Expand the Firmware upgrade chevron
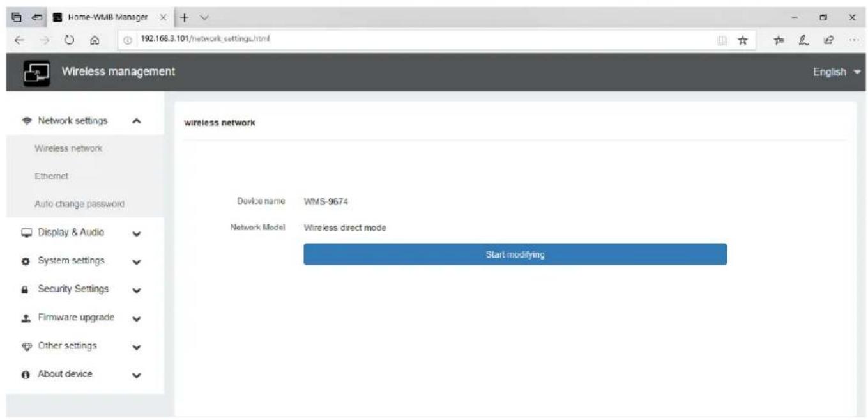Screen dimensions: 868x420 coord(135,318)
